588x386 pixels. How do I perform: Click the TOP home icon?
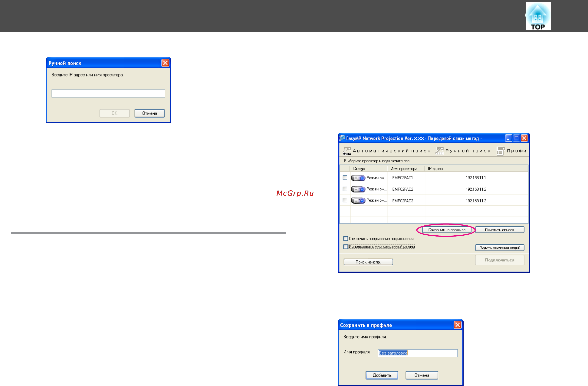538,16
